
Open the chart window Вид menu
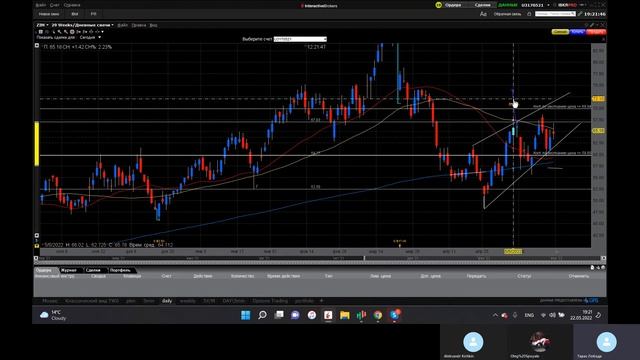point(153,25)
